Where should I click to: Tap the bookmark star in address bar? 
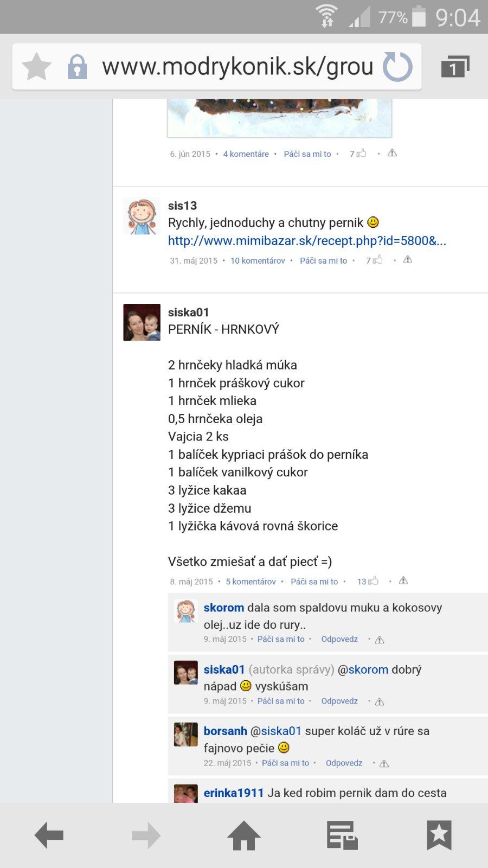tap(36, 67)
